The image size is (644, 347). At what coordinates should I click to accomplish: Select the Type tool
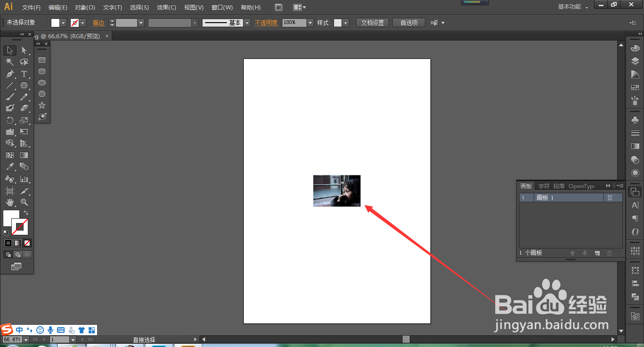(x=24, y=74)
